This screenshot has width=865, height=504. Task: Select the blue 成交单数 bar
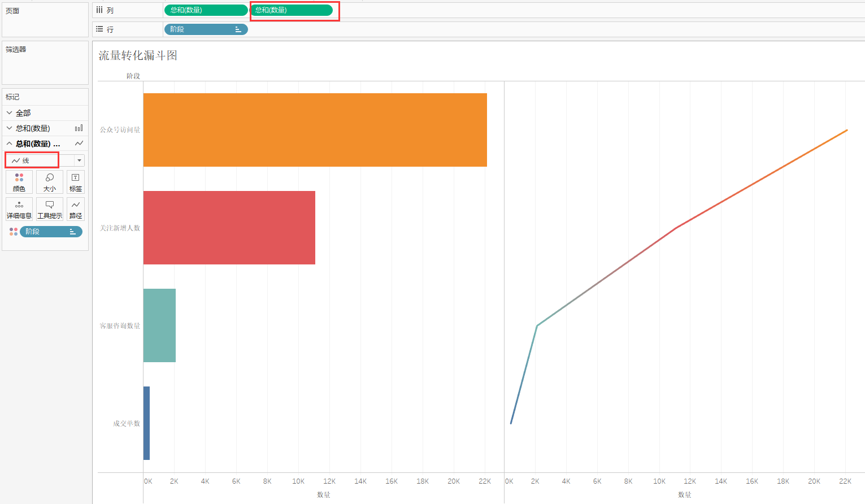(146, 423)
